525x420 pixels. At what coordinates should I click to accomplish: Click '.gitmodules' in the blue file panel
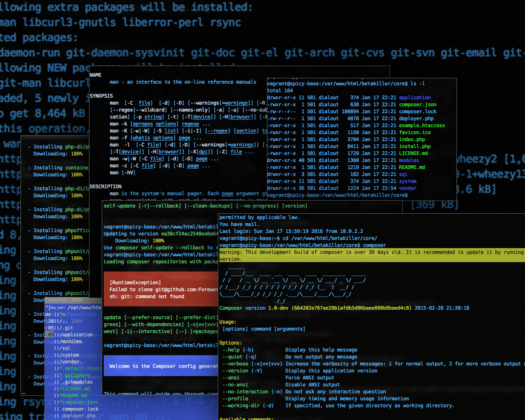point(77,382)
